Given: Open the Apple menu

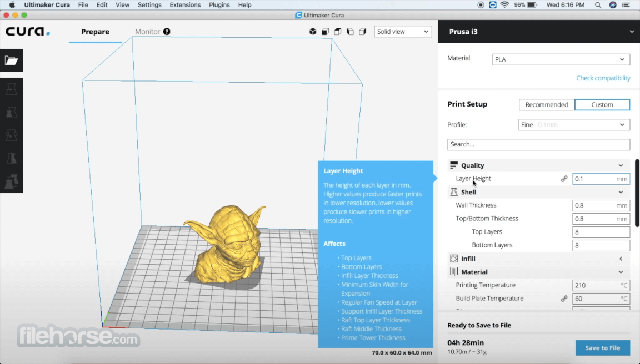Looking at the screenshot, I should (12, 5).
